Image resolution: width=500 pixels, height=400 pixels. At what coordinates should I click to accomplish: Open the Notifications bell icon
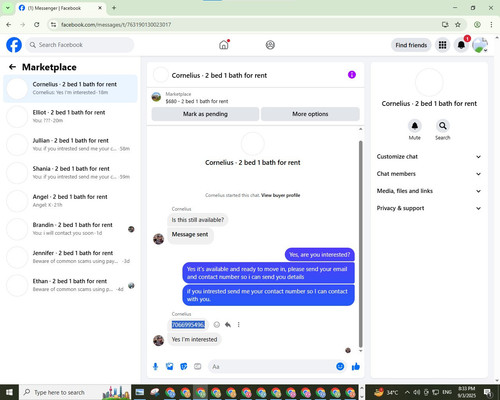[461, 45]
